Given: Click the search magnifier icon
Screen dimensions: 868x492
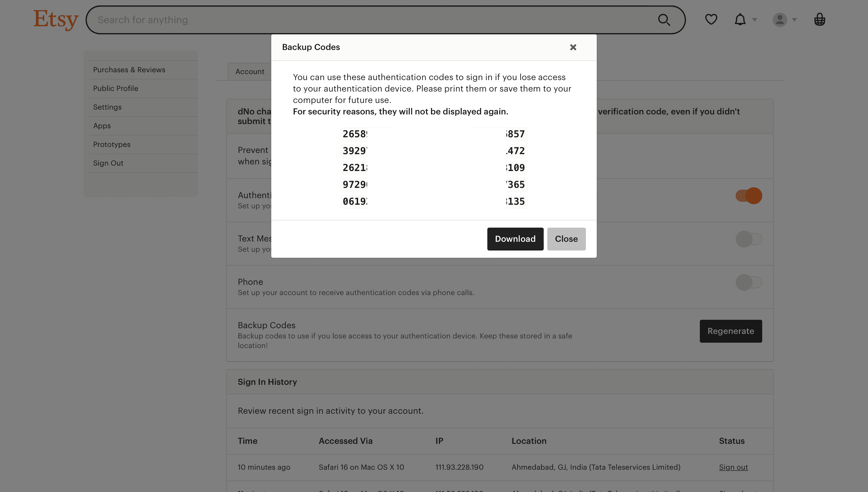Looking at the screenshot, I should [664, 20].
